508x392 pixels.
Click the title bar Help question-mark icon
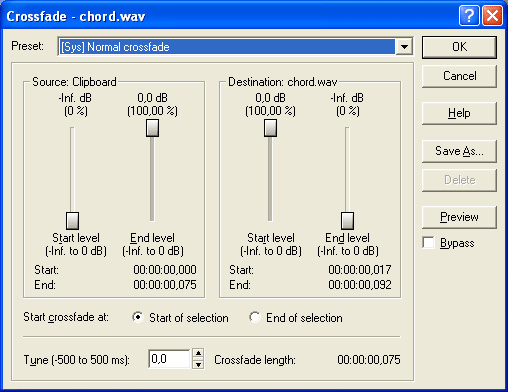click(469, 16)
